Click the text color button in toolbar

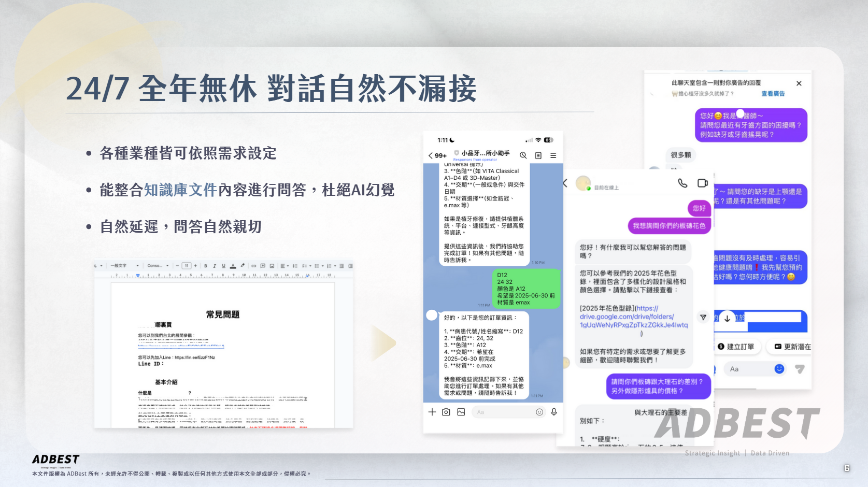233,266
